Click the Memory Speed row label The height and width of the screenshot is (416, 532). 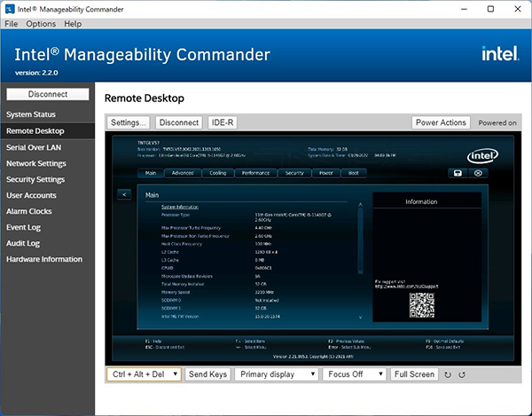point(176,293)
